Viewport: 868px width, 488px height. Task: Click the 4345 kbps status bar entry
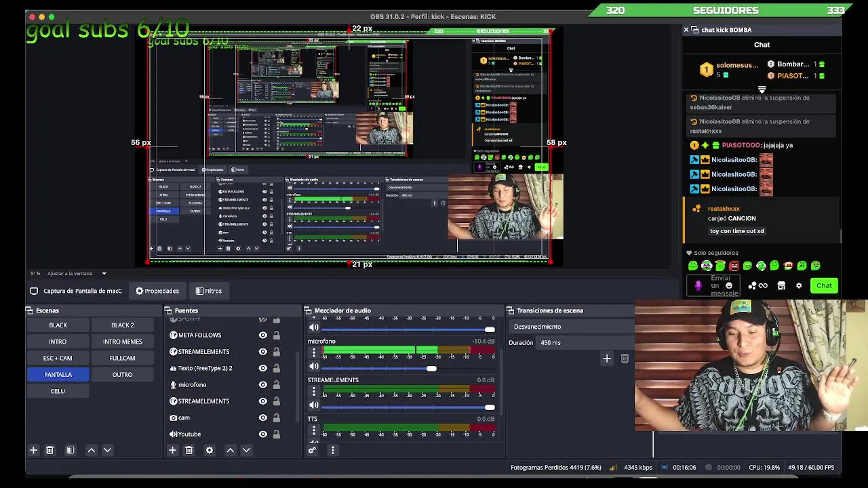tap(638, 468)
